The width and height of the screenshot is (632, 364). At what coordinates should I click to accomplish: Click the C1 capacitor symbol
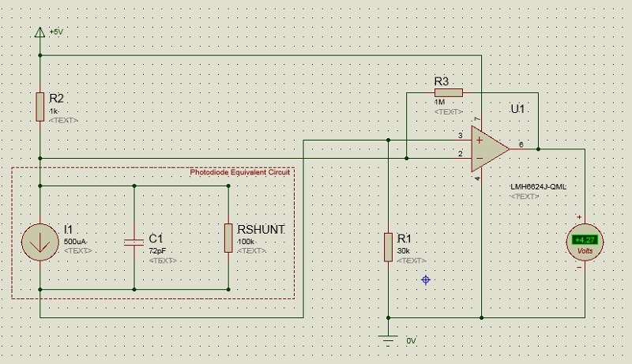tap(134, 238)
